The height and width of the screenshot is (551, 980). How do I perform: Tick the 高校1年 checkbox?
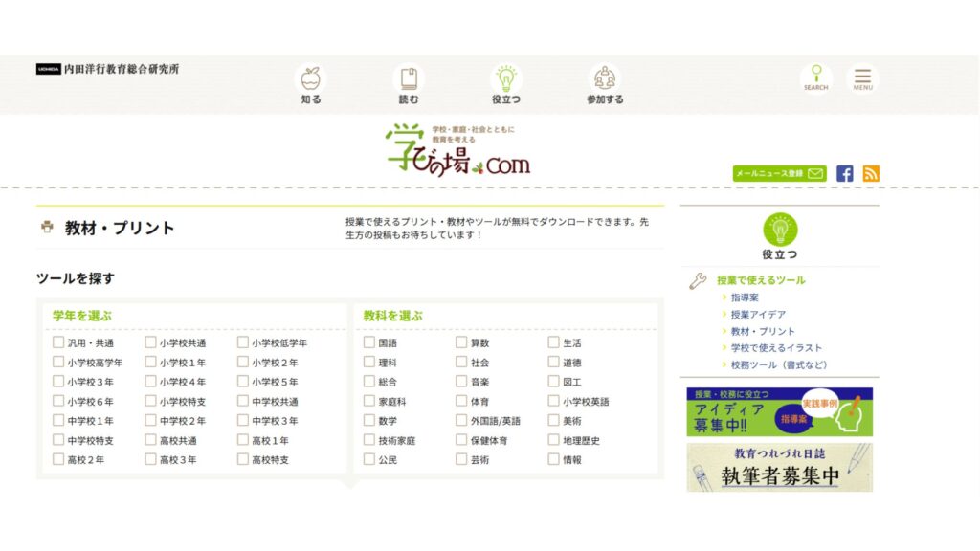[242, 440]
